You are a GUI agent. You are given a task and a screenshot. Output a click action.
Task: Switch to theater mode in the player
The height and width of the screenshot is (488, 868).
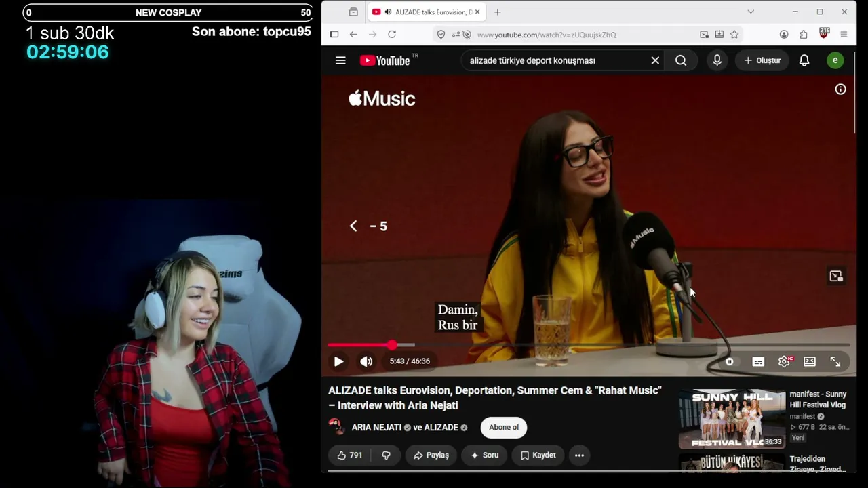pos(810,361)
